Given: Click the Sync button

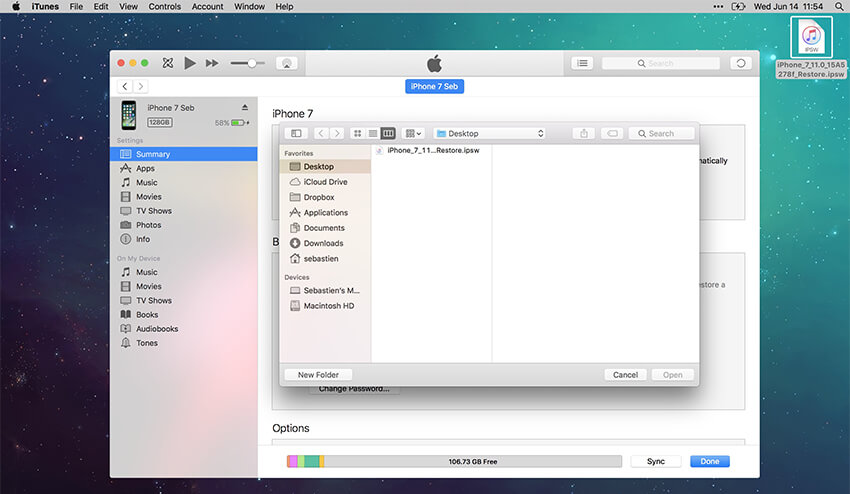Looking at the screenshot, I should click(x=655, y=461).
